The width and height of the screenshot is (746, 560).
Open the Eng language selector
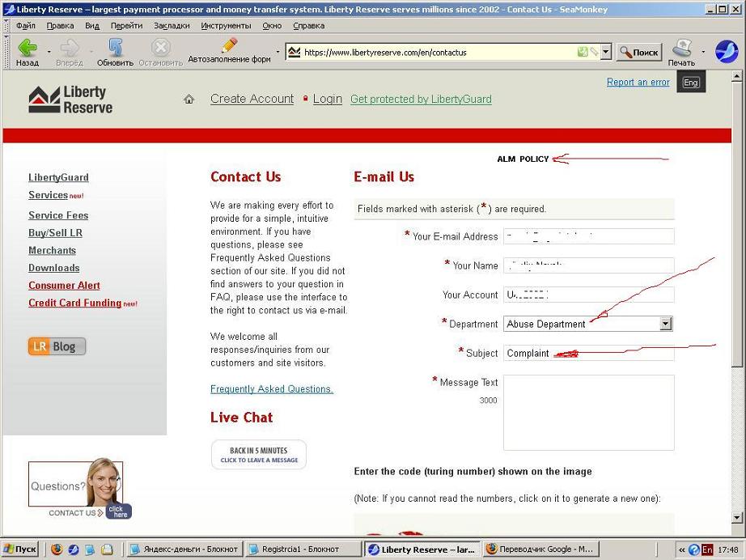coord(691,83)
